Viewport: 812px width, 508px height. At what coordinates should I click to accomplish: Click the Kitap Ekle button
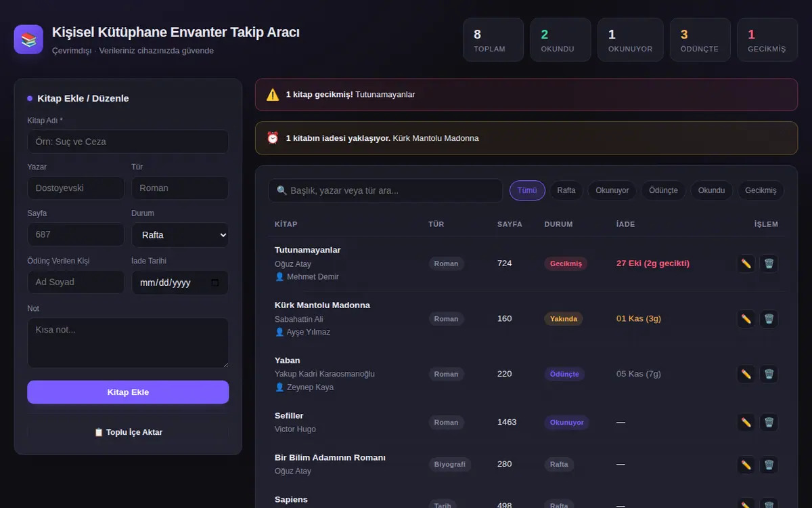click(128, 392)
